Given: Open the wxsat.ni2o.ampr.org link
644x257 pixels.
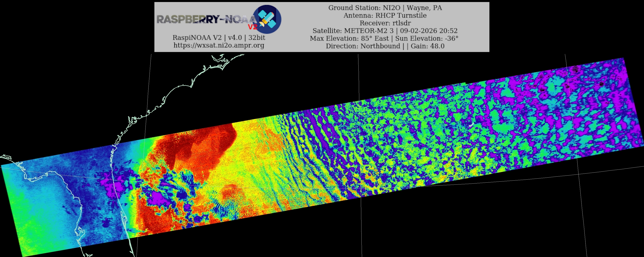Looking at the screenshot, I should click(x=219, y=45).
